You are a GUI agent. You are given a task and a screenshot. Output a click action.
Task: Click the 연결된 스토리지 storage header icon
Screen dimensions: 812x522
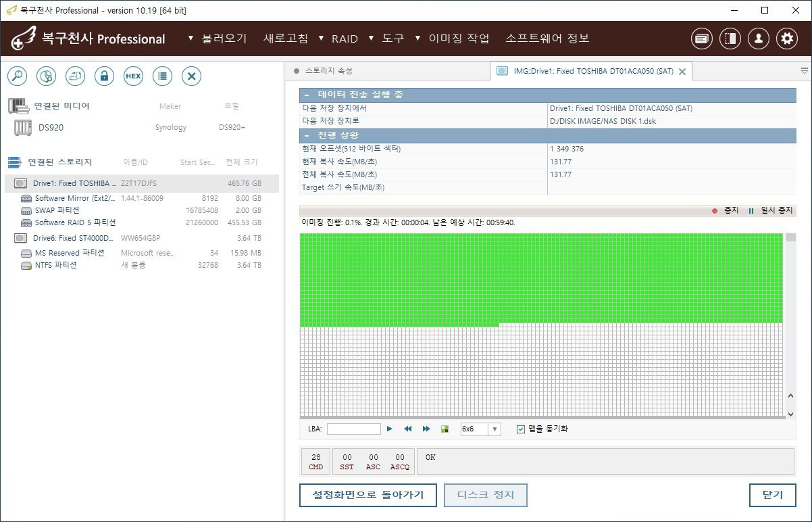tap(14, 162)
